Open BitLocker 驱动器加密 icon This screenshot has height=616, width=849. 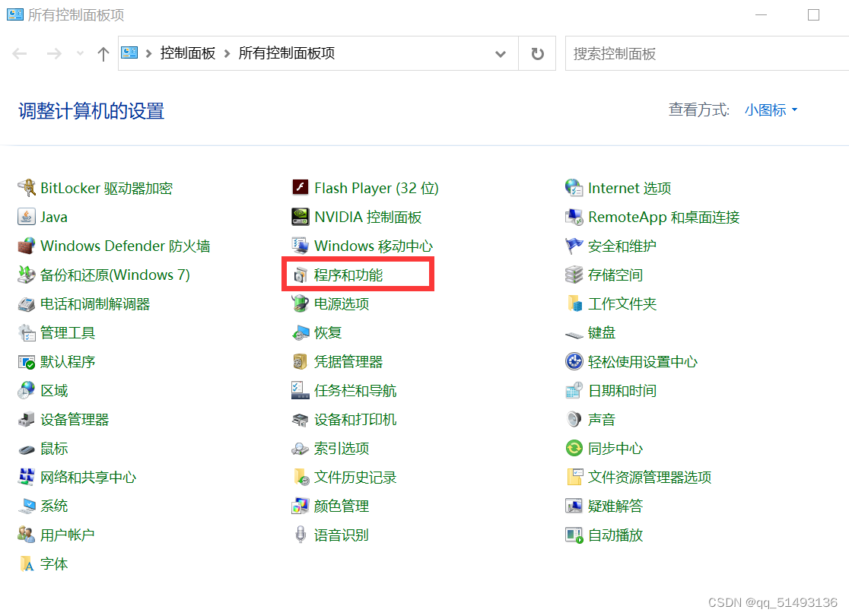pyautogui.click(x=27, y=188)
